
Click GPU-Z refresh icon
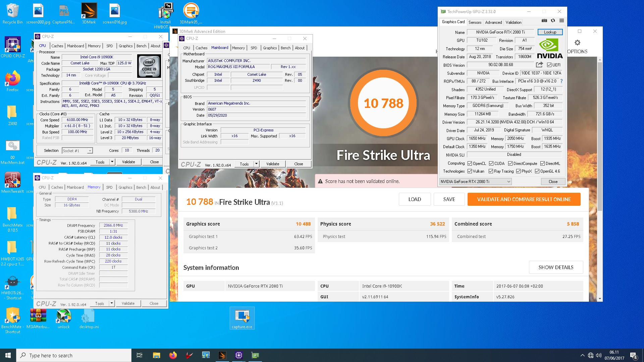coord(553,21)
